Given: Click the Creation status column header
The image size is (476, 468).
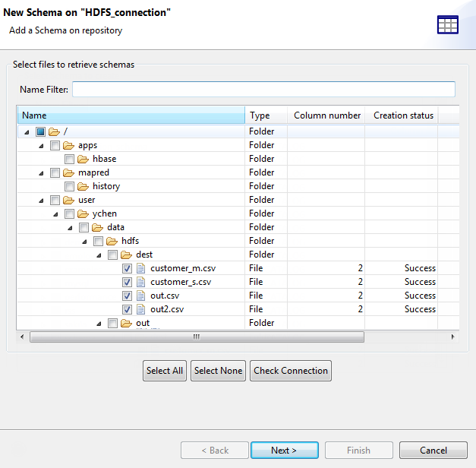Looking at the screenshot, I should click(403, 115).
